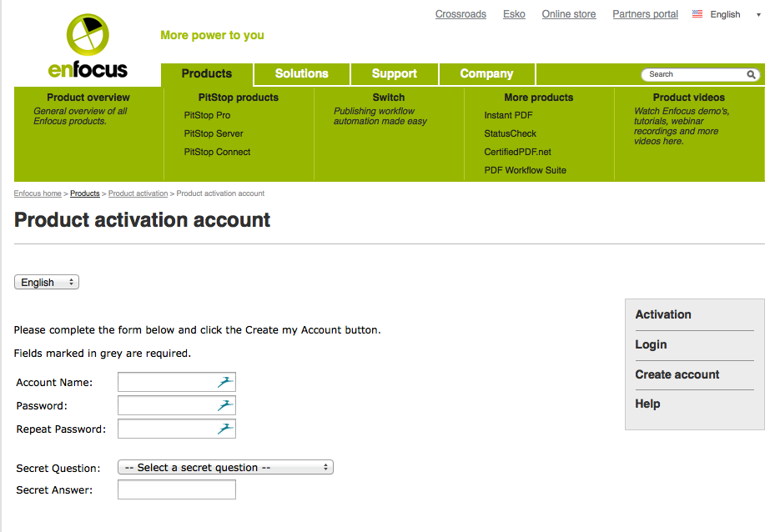Open the English form language selector
Image resolution: width=775 pixels, height=532 pixels.
click(x=47, y=282)
